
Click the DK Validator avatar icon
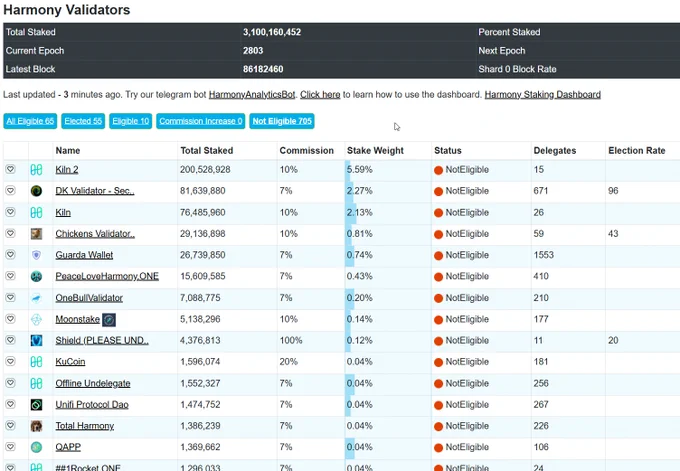click(36, 191)
